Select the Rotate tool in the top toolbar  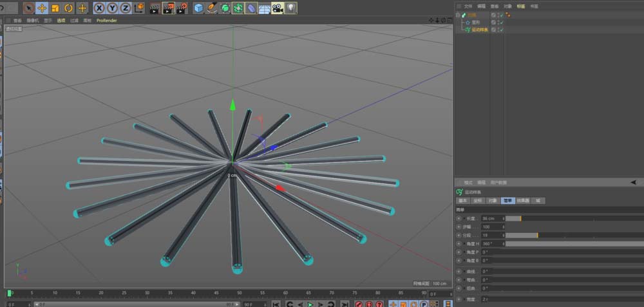68,8
